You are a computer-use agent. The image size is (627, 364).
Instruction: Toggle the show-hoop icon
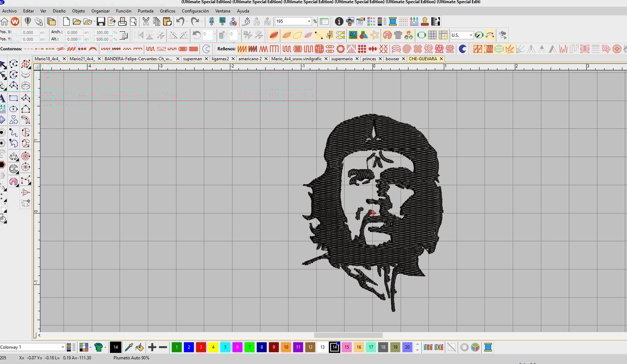pyautogui.click(x=421, y=35)
